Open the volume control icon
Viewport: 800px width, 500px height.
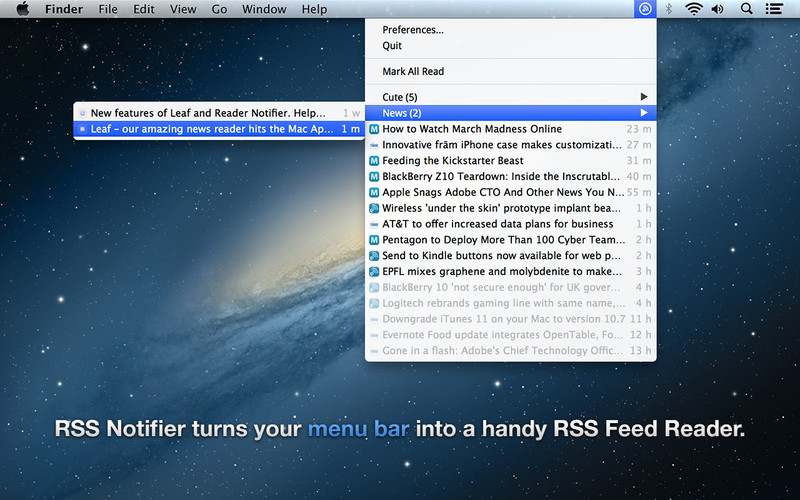718,9
